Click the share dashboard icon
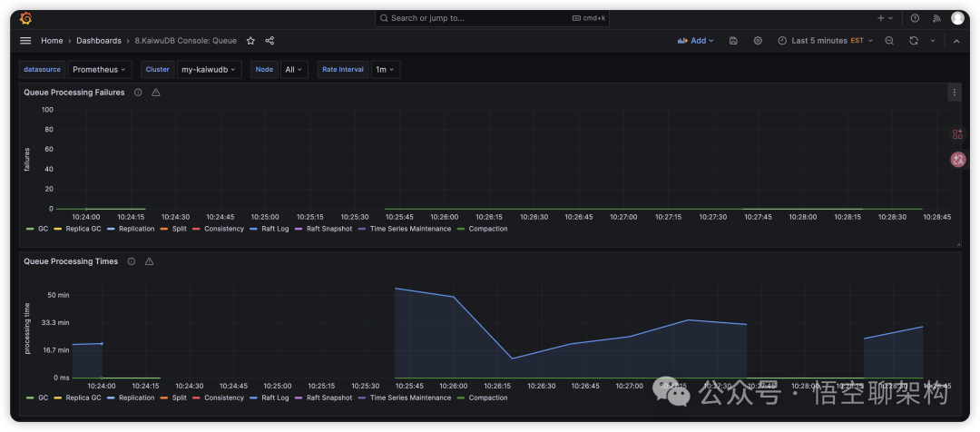The width and height of the screenshot is (980, 432). click(269, 41)
